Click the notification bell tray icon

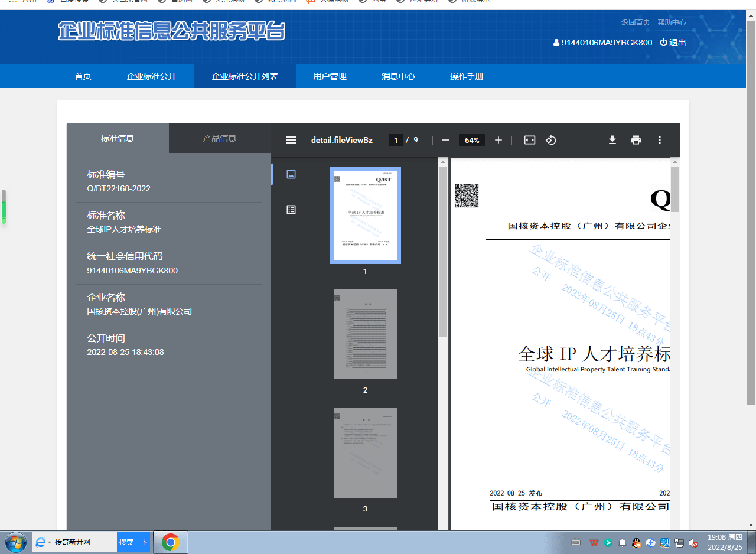(622, 542)
